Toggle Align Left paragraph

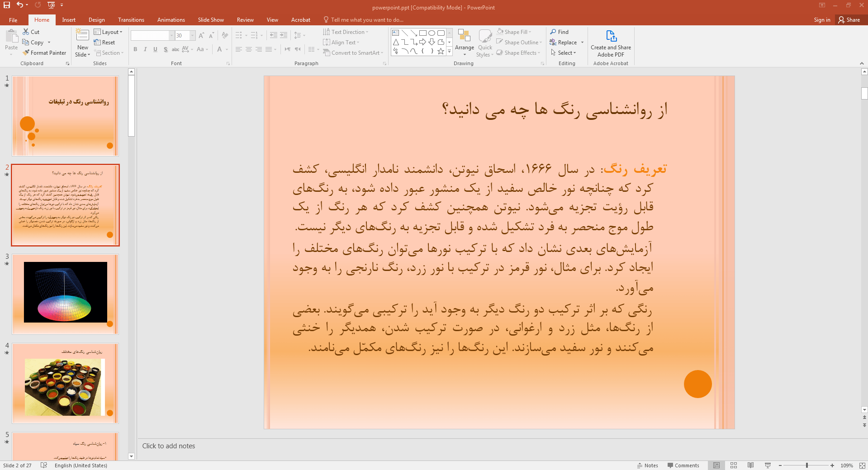click(x=239, y=49)
